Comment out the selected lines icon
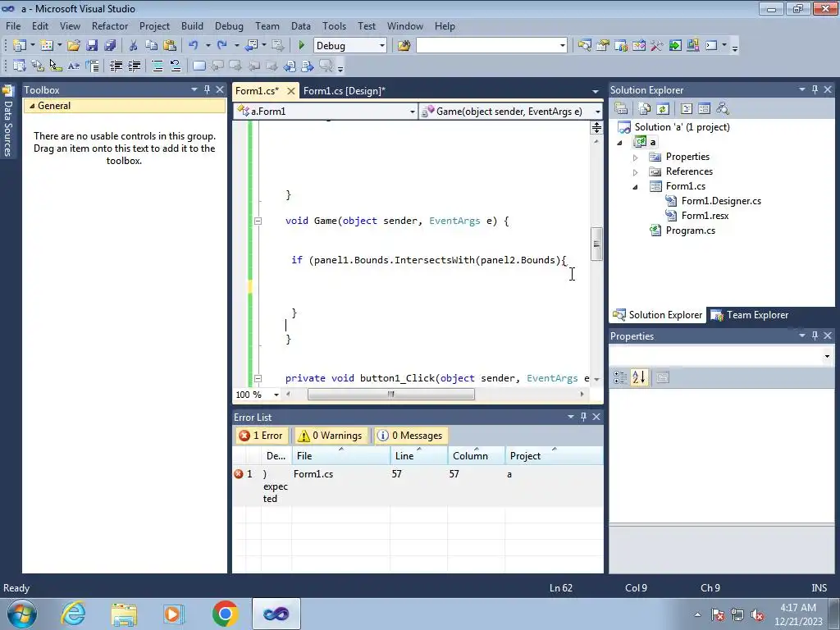 [x=157, y=66]
